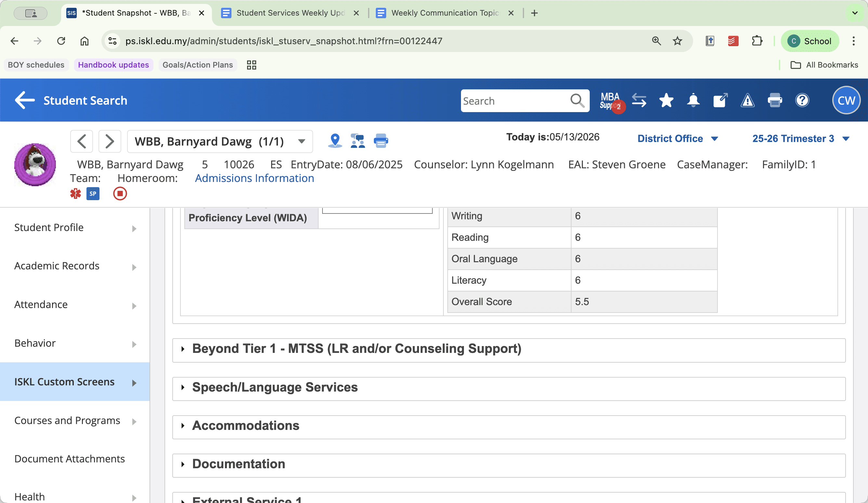Switch to Student Services Weekly Update tab

[290, 13]
